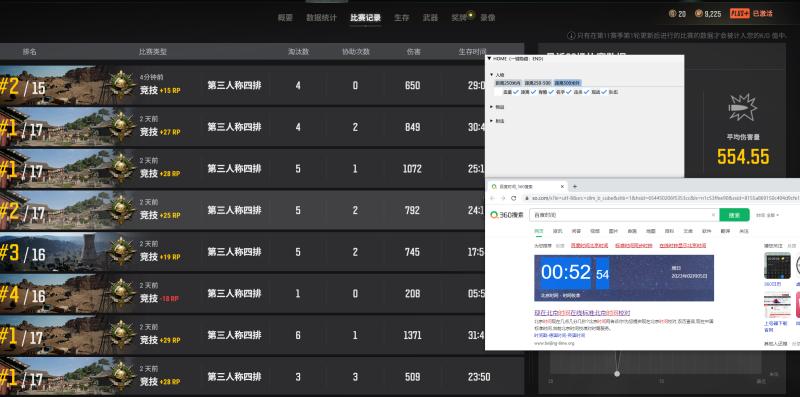Open the first red related-search link
This screenshot has width=800, height=397.
589,245
